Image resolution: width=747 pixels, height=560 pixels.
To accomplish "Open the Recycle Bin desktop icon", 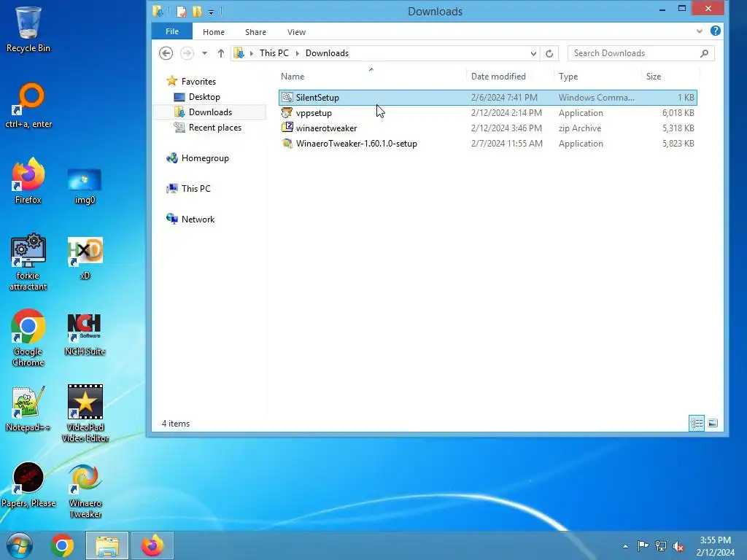I will [x=28, y=28].
